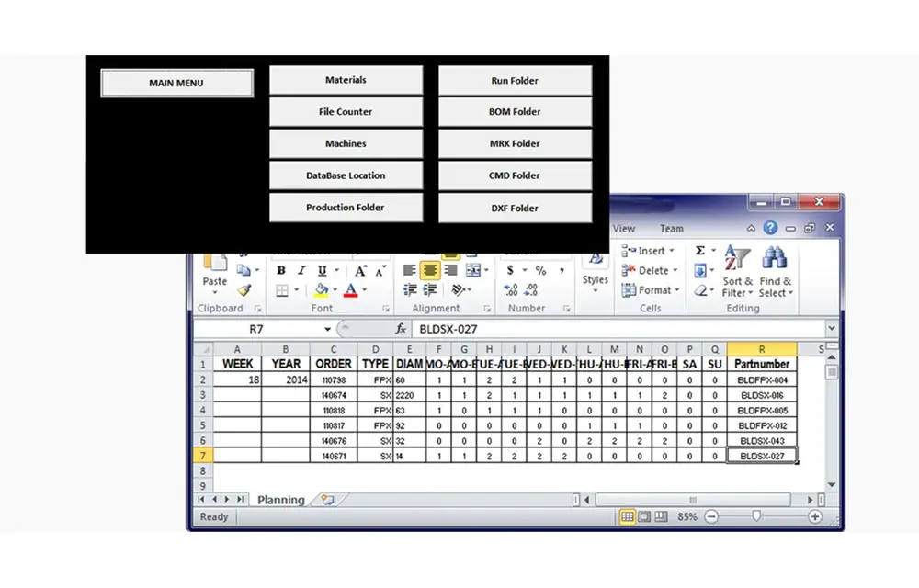Click the percent style icon
Viewport: 919px width, 588px height.
(x=540, y=270)
